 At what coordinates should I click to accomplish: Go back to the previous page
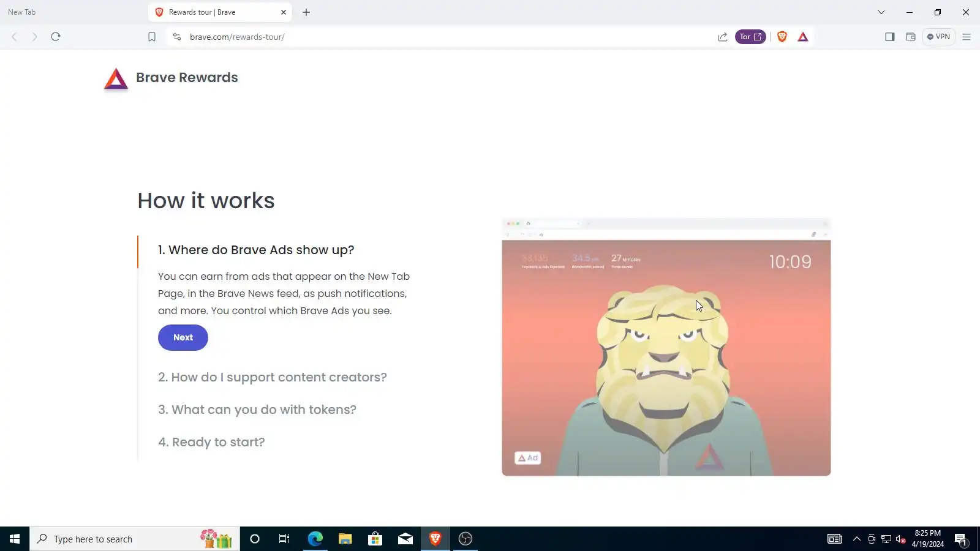point(14,37)
